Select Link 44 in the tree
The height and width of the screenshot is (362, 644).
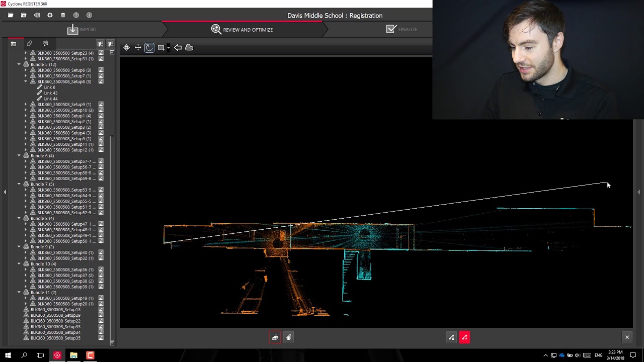(51, 99)
